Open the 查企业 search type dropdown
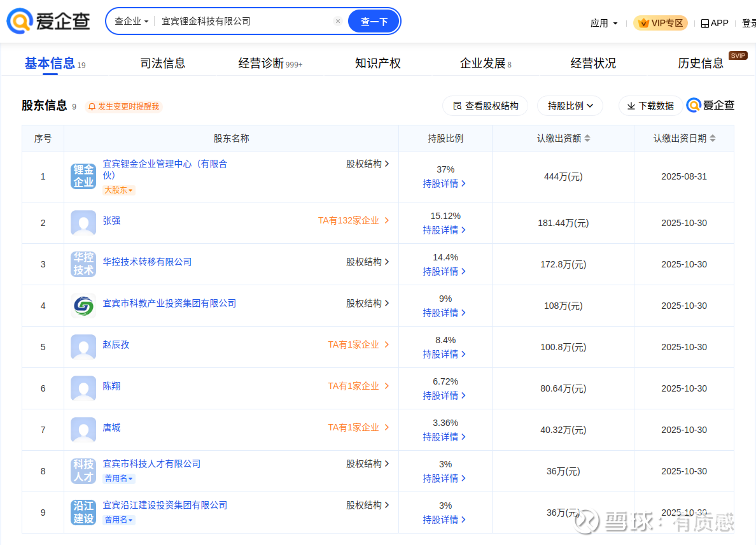This screenshot has height=545, width=756. (131, 22)
